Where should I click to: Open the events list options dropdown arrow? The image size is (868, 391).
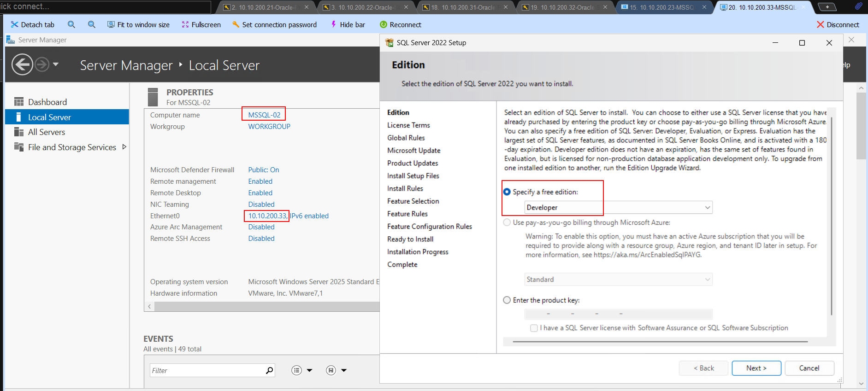click(x=310, y=370)
